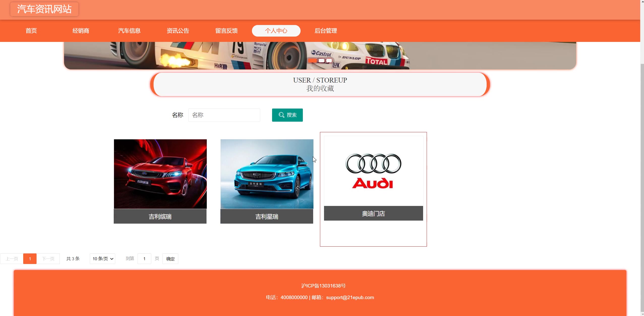Select the third carousel indicator dot
The height and width of the screenshot is (316, 644).
click(x=329, y=61)
